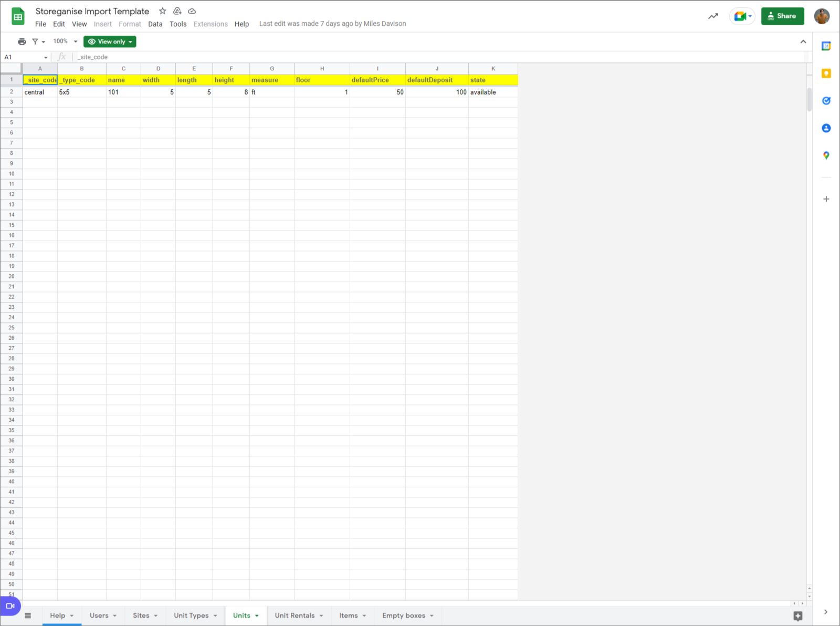The image size is (840, 626).
Task: Select the cell containing '101'
Action: point(123,92)
